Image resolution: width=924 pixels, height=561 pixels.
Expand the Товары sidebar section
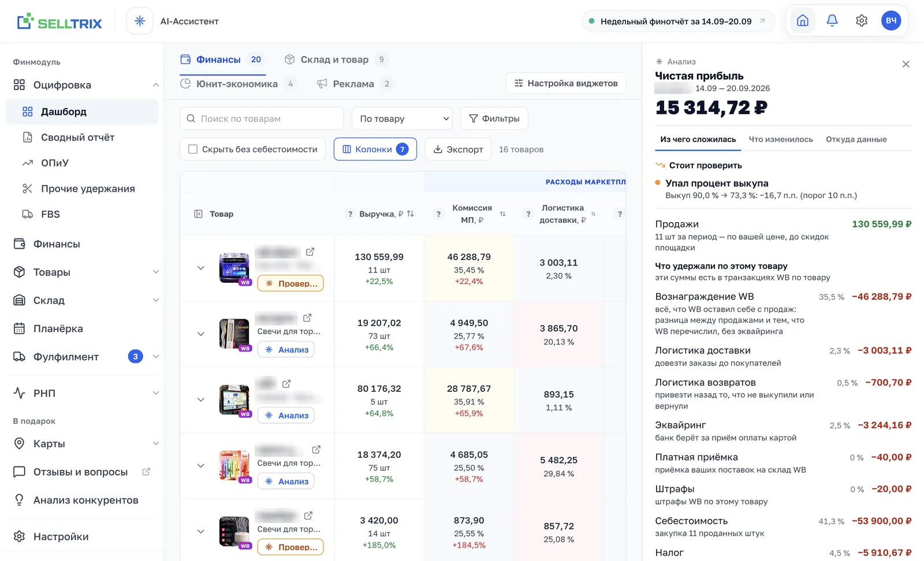[155, 272]
